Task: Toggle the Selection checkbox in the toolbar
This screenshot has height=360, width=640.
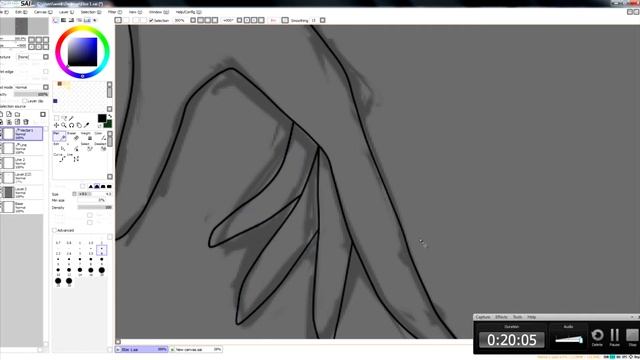Action: (151, 20)
